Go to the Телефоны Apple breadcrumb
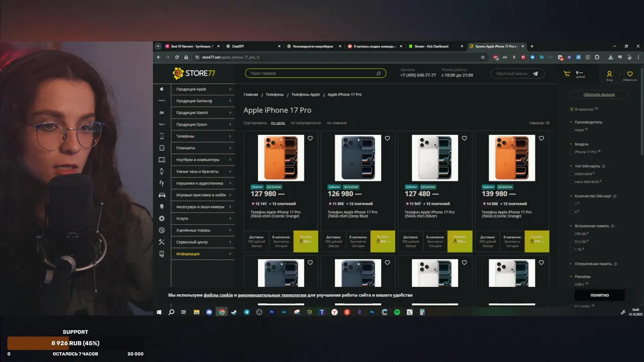The height and width of the screenshot is (362, 644). [x=305, y=95]
